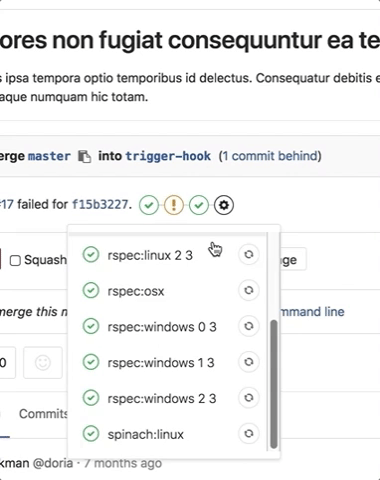Switch to the Commits tab
This screenshot has width=380, height=480.
43,414
